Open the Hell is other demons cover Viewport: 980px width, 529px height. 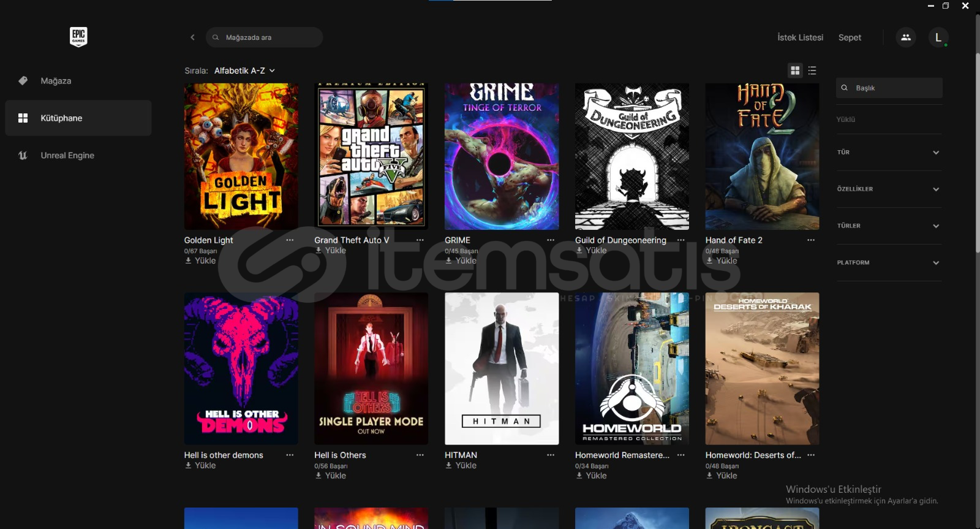241,368
